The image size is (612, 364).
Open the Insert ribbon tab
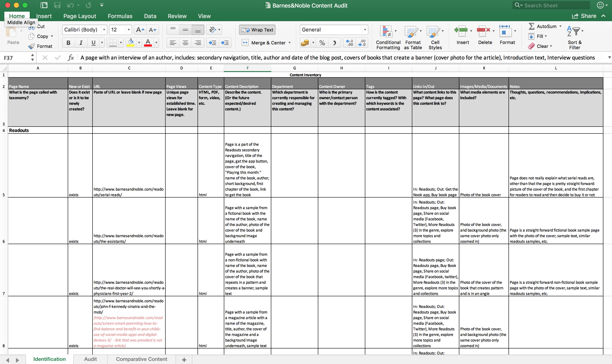[x=44, y=16]
